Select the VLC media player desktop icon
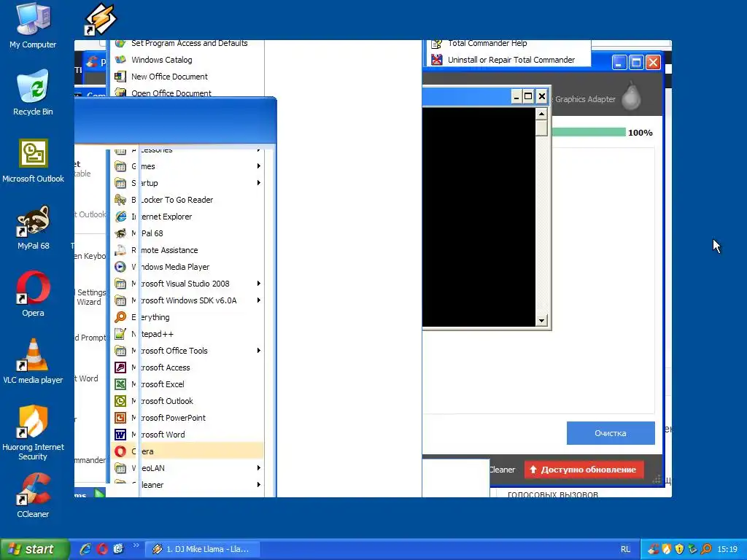This screenshot has height=560, width=747. 33,362
